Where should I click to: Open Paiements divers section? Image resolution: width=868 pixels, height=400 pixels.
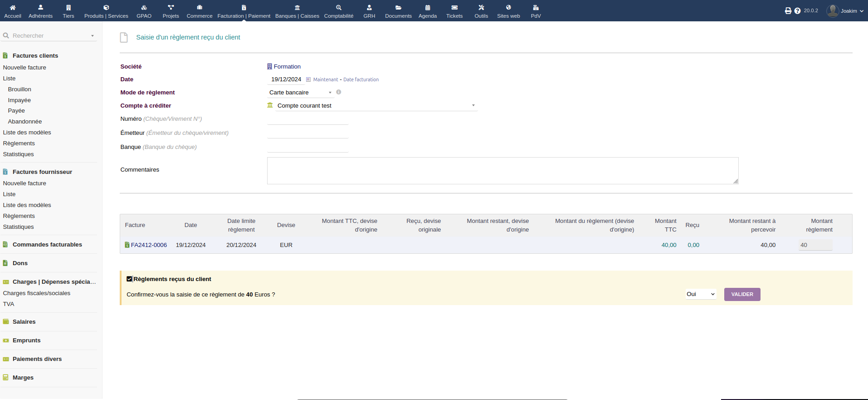[37, 359]
